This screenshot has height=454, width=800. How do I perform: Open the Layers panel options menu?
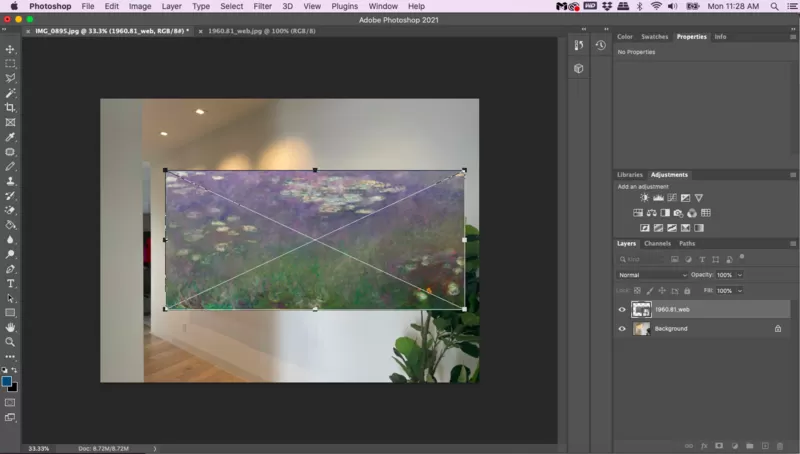click(x=793, y=244)
